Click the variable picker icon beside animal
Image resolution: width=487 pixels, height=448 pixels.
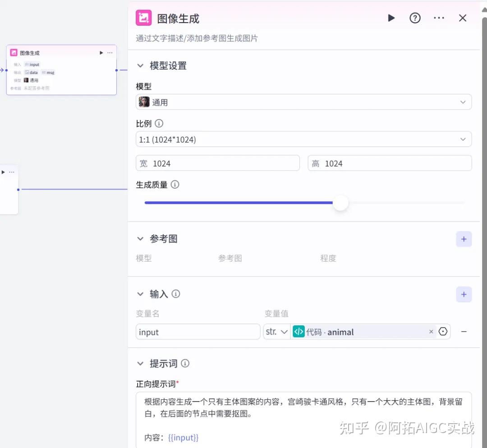point(443,332)
